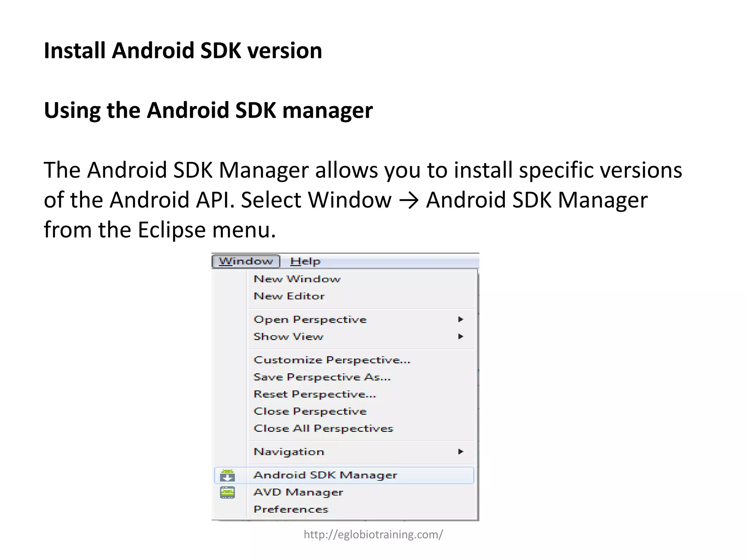Screen dimensions: 747x560
Task: Click the 'Install Android SDK version' heading
Action: point(183,50)
